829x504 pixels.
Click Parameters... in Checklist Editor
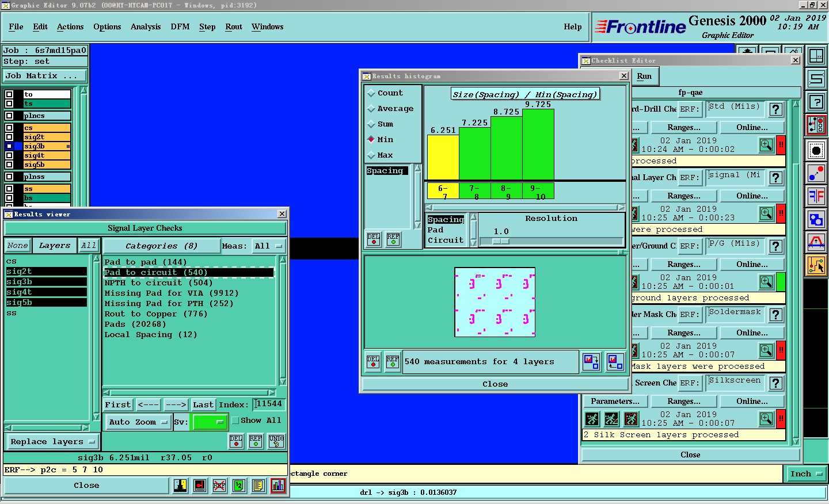click(615, 402)
